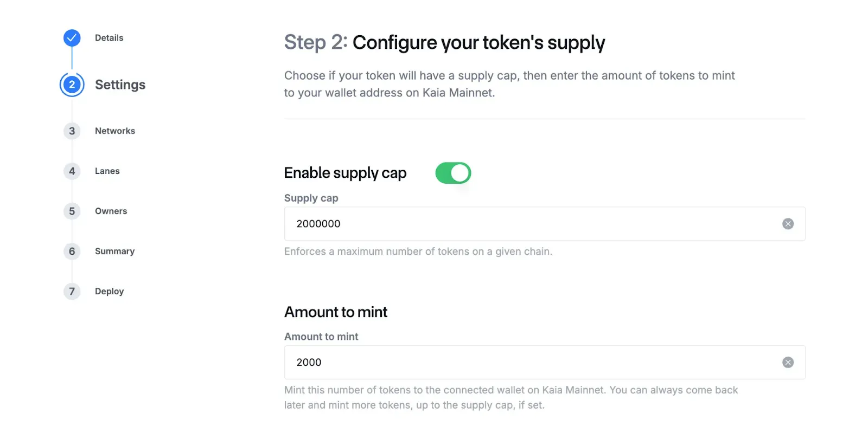Focus the Amount to mint input field
Viewport: 868px width, 445px height.
pyautogui.click(x=532, y=363)
